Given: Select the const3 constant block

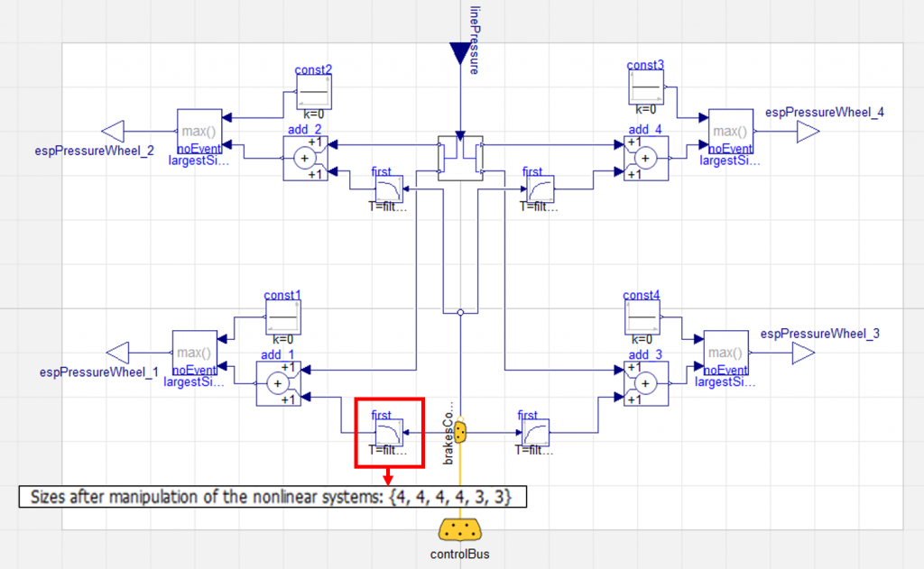Looking at the screenshot, I should [x=646, y=87].
